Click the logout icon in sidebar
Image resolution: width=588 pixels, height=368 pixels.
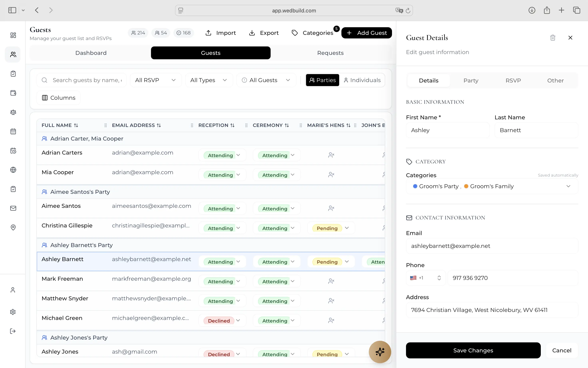pyautogui.click(x=13, y=331)
